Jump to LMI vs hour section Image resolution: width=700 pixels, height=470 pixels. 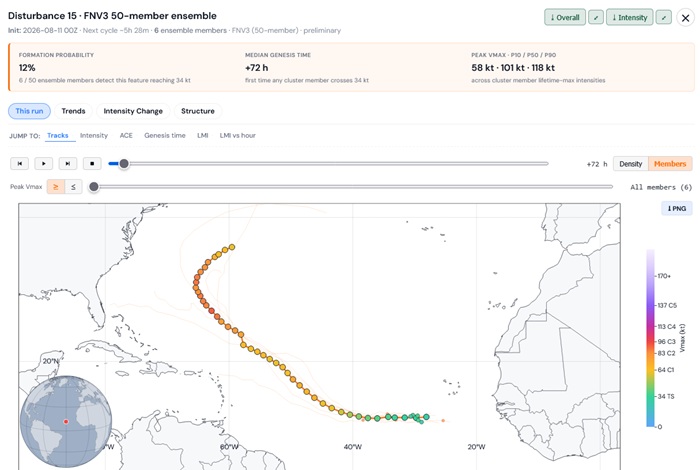point(238,135)
